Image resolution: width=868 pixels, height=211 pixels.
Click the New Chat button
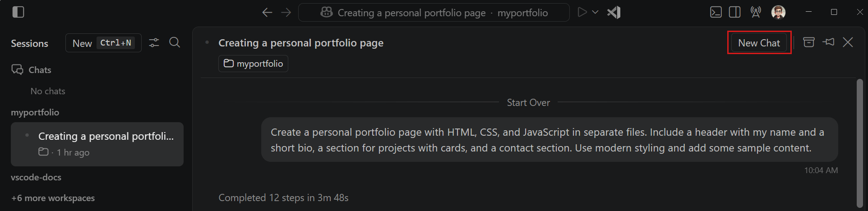point(759,43)
